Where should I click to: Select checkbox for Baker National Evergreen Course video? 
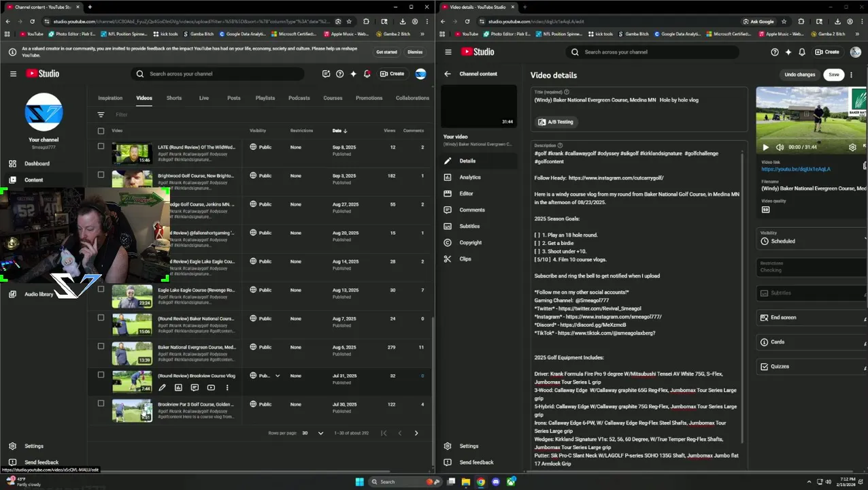[x=101, y=346]
